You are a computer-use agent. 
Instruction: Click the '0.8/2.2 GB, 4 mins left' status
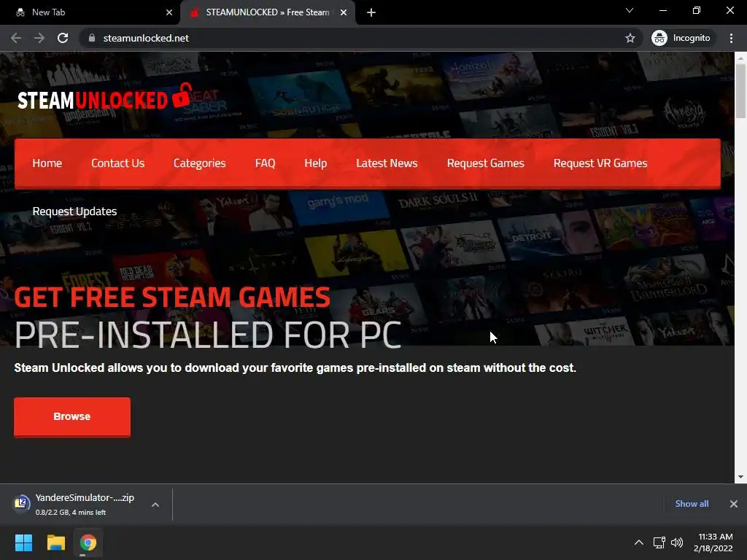[x=71, y=513]
